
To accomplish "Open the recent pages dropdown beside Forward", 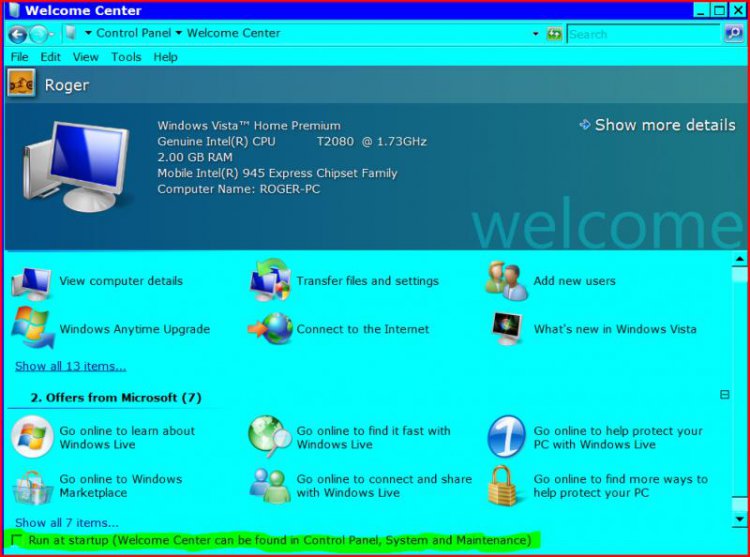I will click(52, 34).
